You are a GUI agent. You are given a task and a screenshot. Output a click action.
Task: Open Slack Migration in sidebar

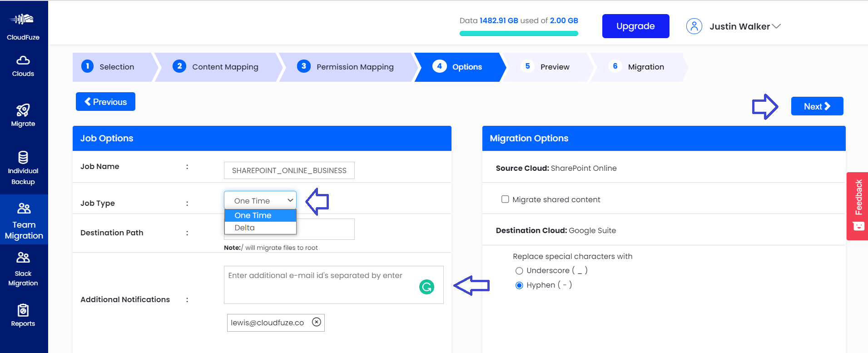pyautogui.click(x=23, y=269)
